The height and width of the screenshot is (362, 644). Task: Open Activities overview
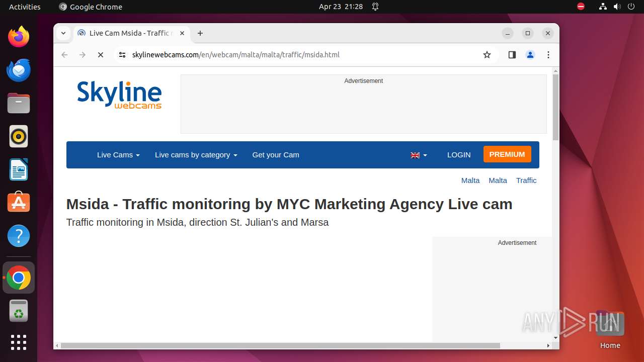[x=25, y=7]
